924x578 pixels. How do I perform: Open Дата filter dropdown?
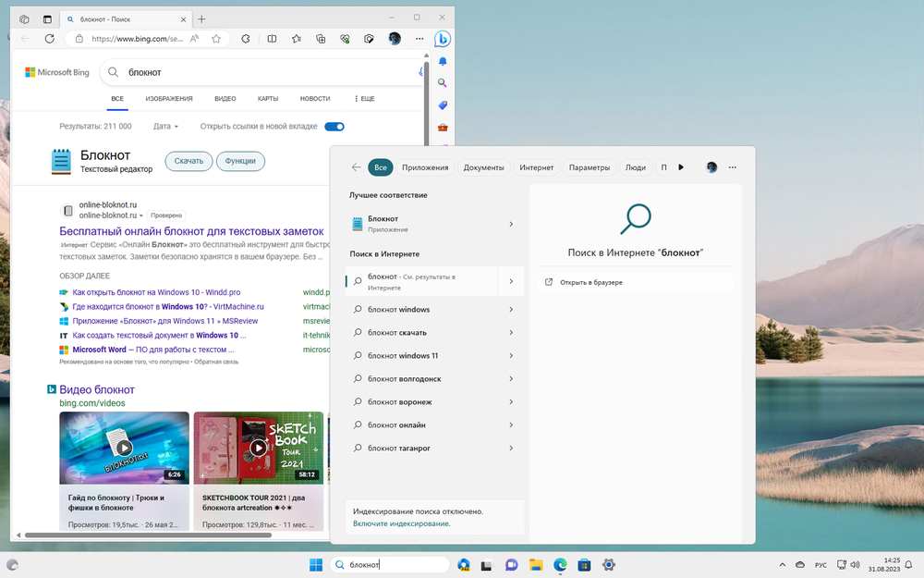click(x=165, y=127)
